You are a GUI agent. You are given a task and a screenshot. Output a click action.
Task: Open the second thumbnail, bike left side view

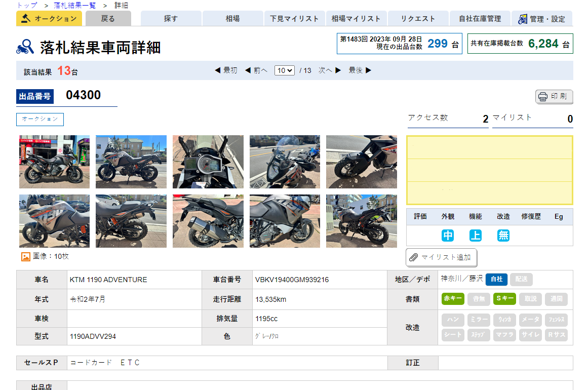[131, 162]
